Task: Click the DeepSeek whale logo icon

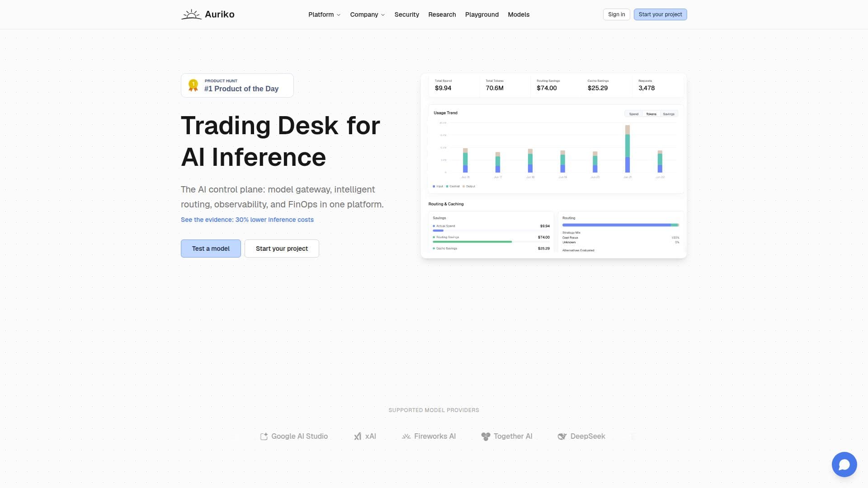Action: (562, 436)
